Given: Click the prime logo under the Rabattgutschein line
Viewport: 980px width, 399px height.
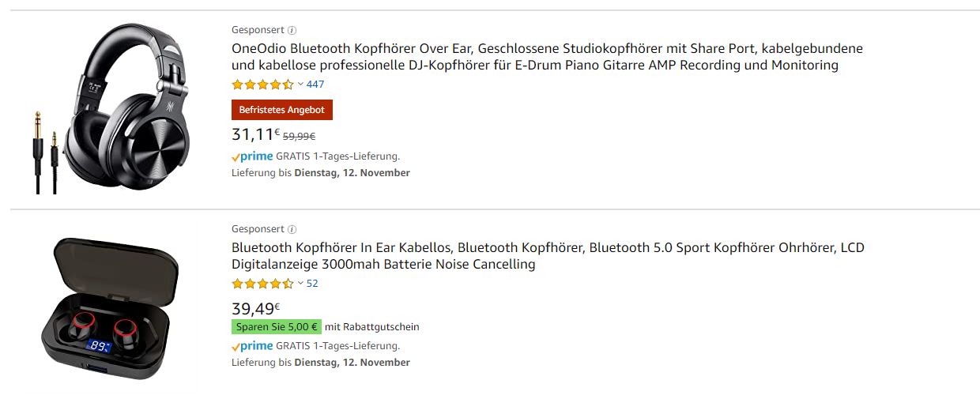Looking at the screenshot, I should [252, 346].
